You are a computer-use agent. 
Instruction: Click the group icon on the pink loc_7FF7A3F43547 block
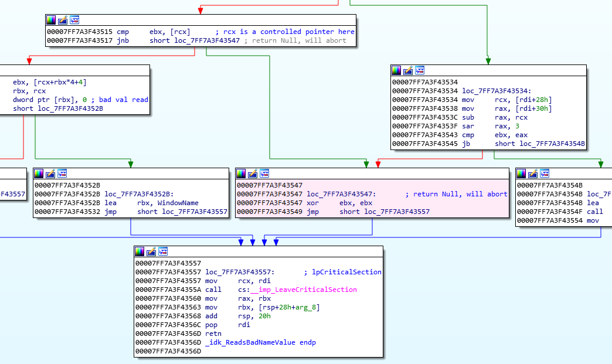[264, 174]
